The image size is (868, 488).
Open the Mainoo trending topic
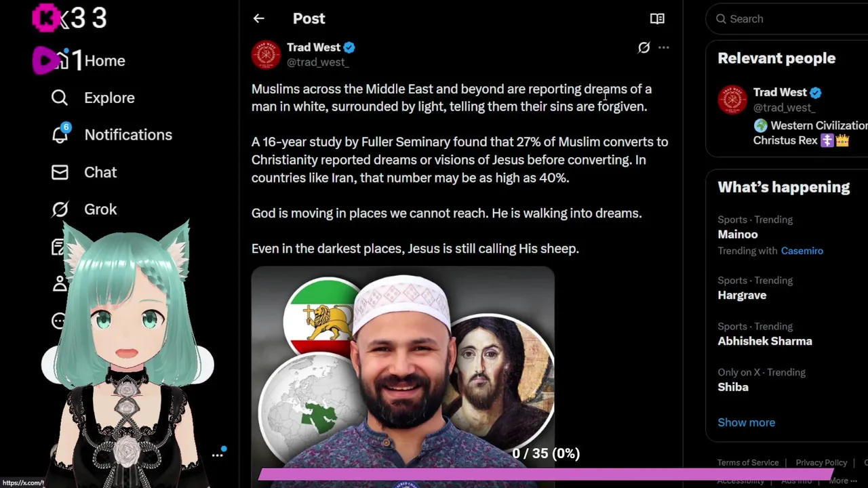coord(738,235)
